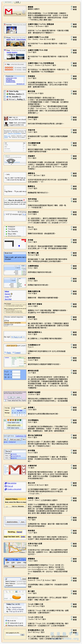Open the Picasa Japan Trip photos thumbnail

click(x=15, y=41)
